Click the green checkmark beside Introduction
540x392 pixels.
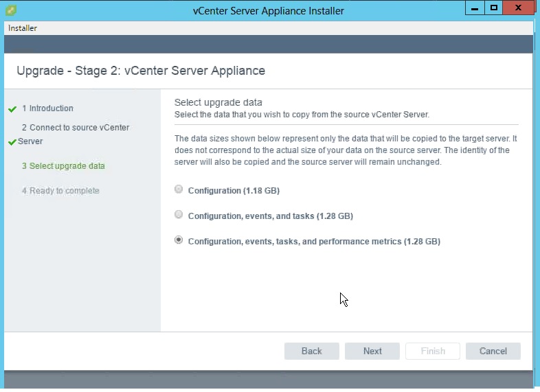pyautogui.click(x=12, y=109)
